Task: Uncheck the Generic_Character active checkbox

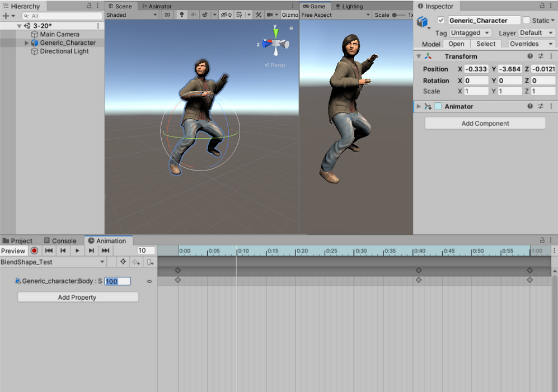Action: (441, 21)
